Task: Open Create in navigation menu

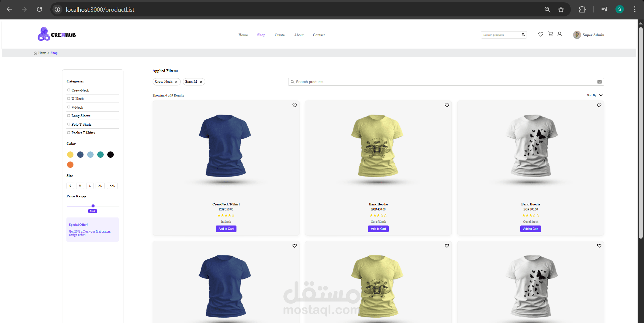Action: coord(280,35)
